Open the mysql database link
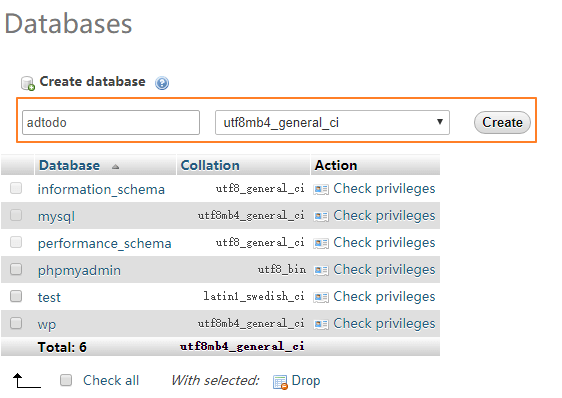562x398 pixels. (x=56, y=217)
